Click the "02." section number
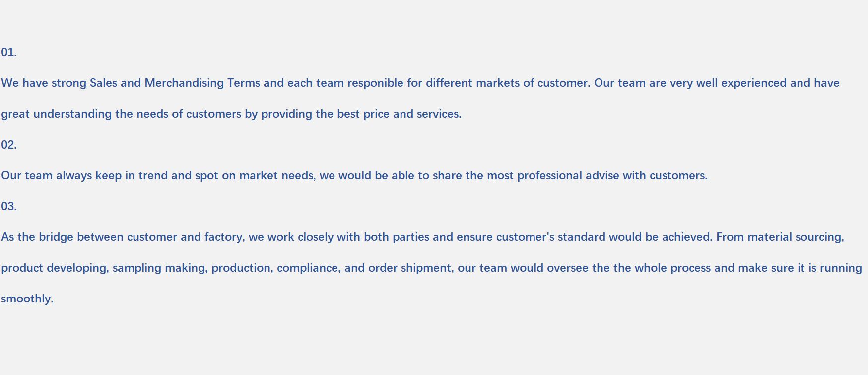This screenshot has width=868, height=375. click(9, 145)
